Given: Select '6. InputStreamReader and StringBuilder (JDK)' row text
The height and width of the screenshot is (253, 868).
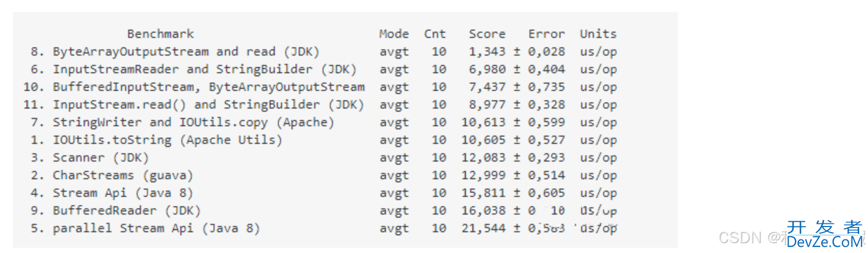Looking at the screenshot, I should [x=194, y=70].
